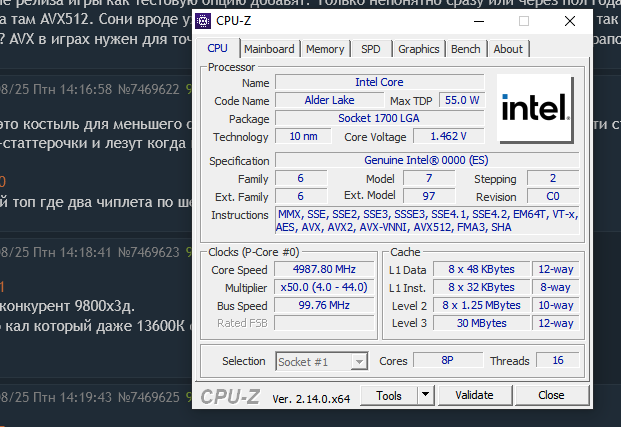Click the Multiplier value x50.0 (4.0 - 44.0)
Screen dimensions: 621x427
[324, 287]
